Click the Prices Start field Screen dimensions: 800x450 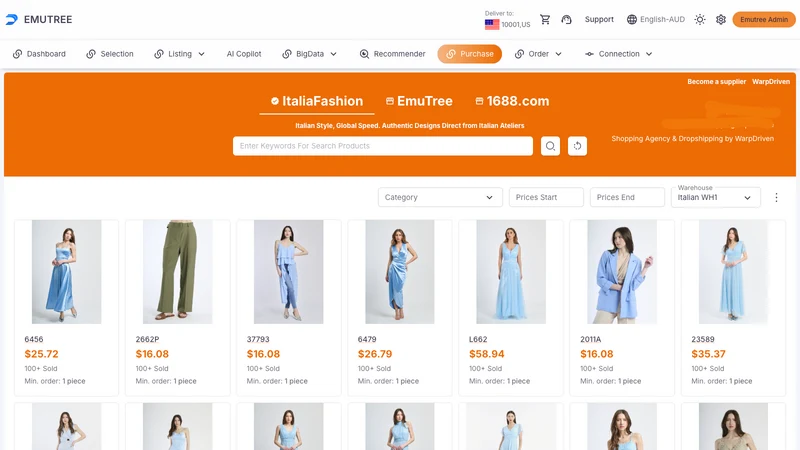click(546, 197)
